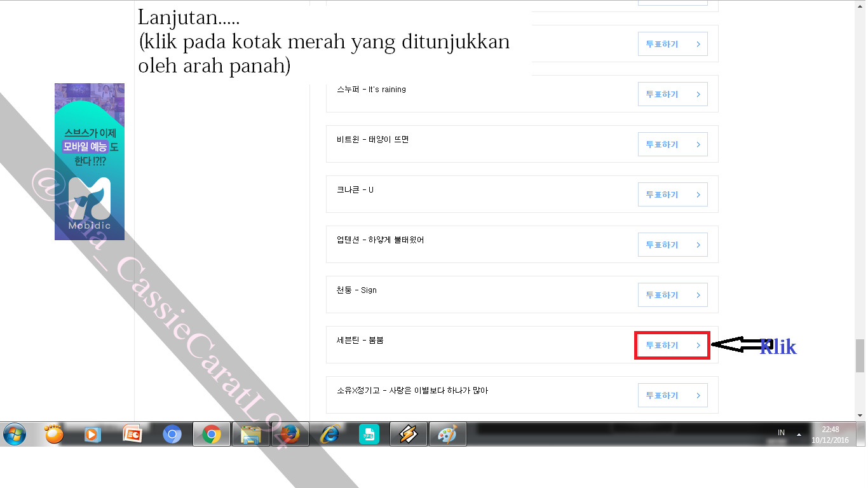Click 투표하기 for 소유X정기고 row
868x488 pixels.
[673, 395]
